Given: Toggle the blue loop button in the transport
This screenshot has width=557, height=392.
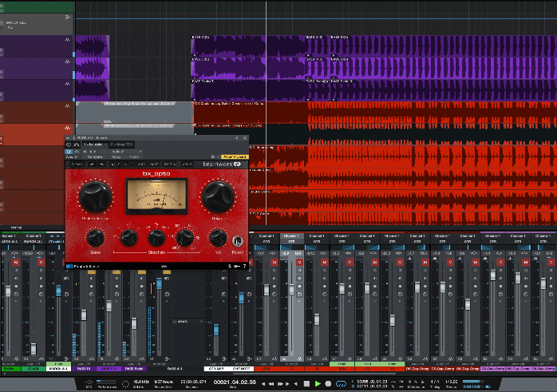Looking at the screenshot, I should pos(341,383).
